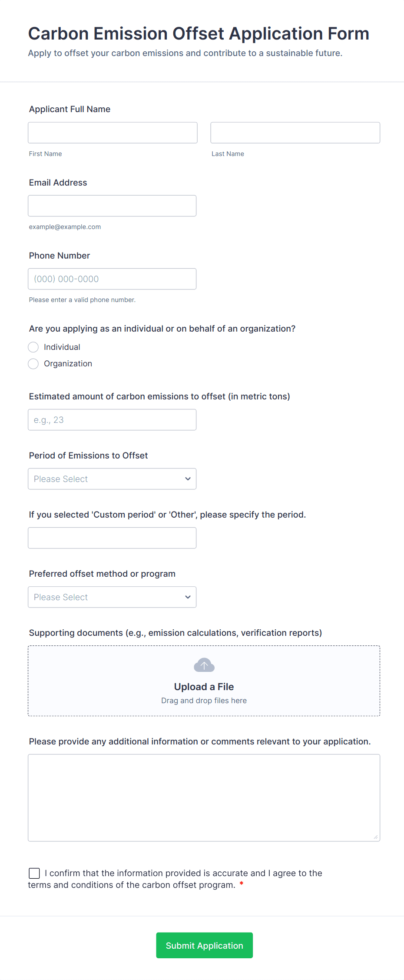404x980 pixels.
Task: Click the drag and drop files area
Action: pyautogui.click(x=204, y=681)
